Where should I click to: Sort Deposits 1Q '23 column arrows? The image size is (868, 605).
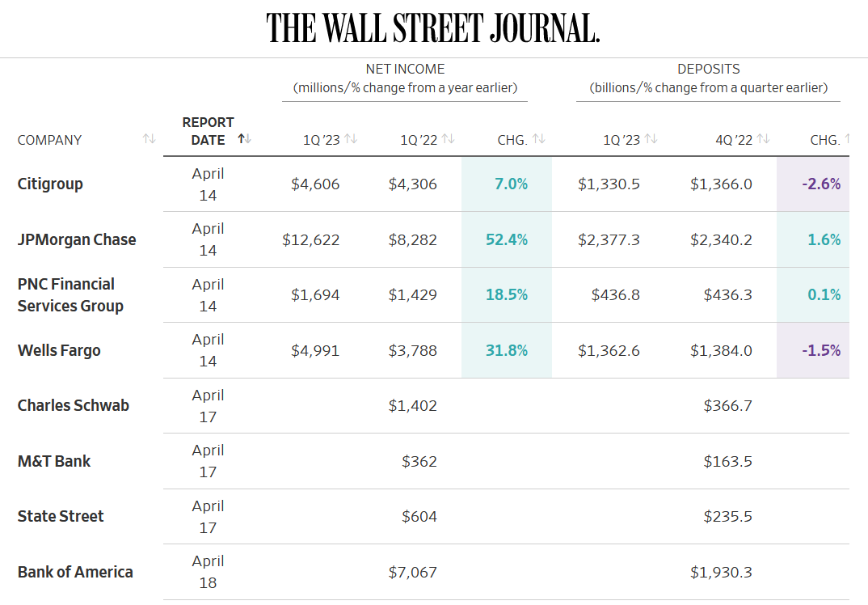[x=651, y=138]
